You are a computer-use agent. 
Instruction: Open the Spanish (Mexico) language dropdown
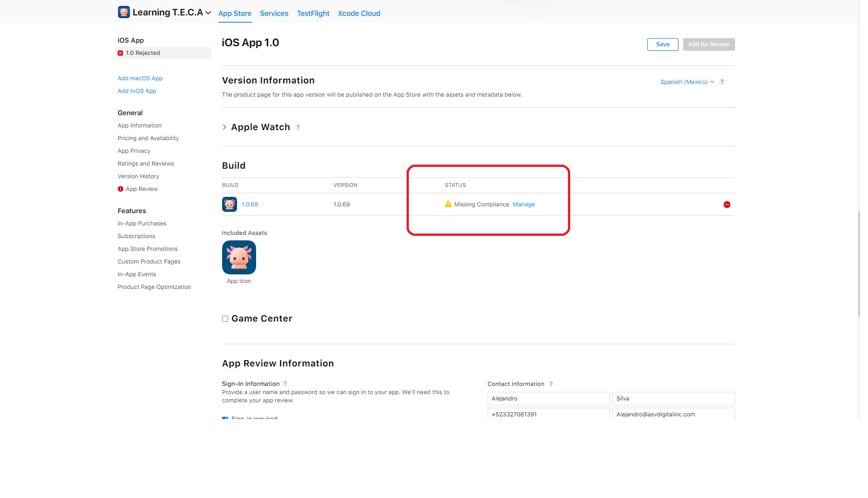(686, 82)
